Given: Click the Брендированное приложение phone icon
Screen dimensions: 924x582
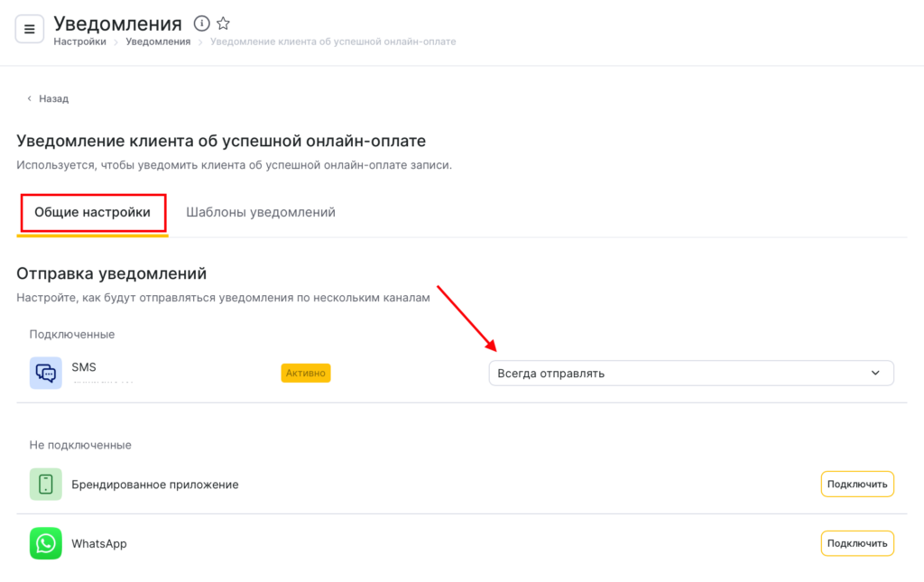Looking at the screenshot, I should [x=45, y=485].
